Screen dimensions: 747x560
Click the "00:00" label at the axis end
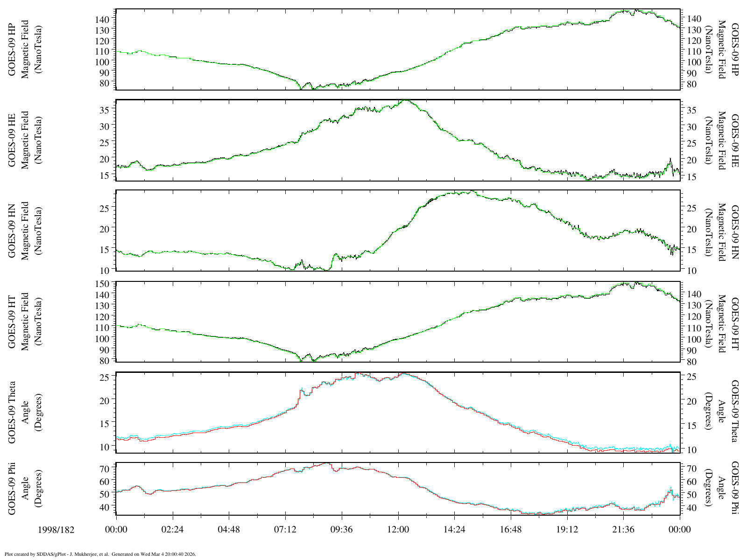pyautogui.click(x=680, y=530)
